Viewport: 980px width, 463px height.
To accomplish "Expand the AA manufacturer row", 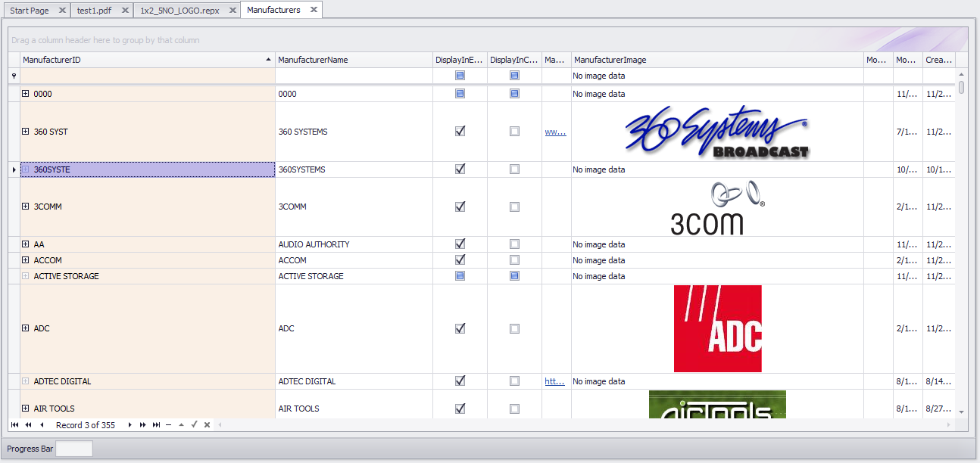I will click(x=26, y=244).
